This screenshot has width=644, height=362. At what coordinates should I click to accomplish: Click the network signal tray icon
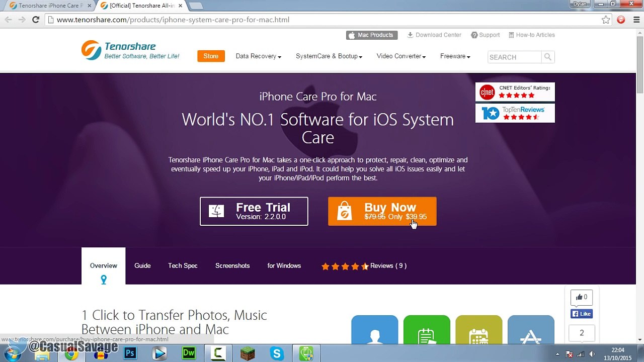click(x=581, y=354)
